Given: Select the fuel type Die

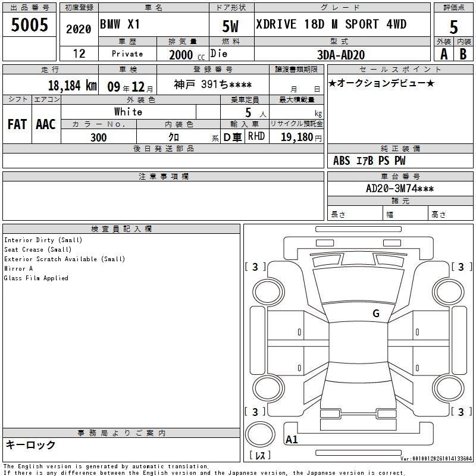Looking at the screenshot, I should (219, 54).
